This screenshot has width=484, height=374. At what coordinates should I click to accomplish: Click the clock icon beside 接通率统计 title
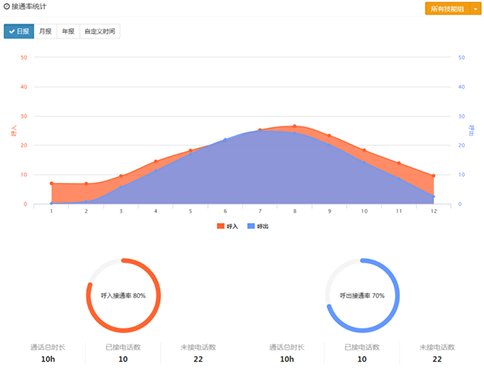7,6
